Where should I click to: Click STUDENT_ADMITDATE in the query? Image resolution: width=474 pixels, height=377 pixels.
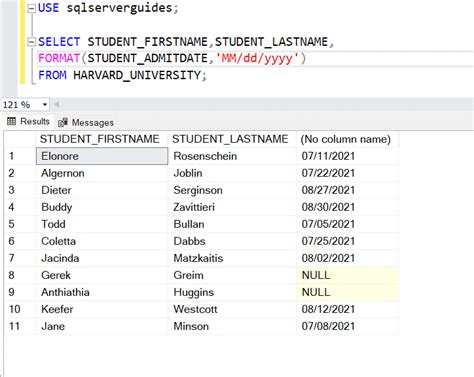(148, 59)
